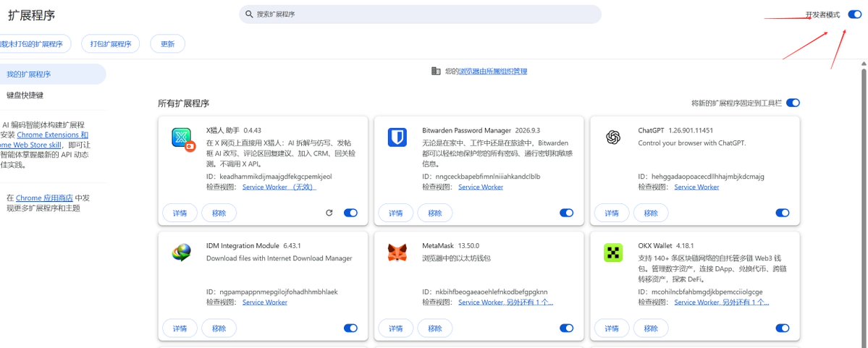Click the 搜索扩展程序 search field

[x=420, y=14]
